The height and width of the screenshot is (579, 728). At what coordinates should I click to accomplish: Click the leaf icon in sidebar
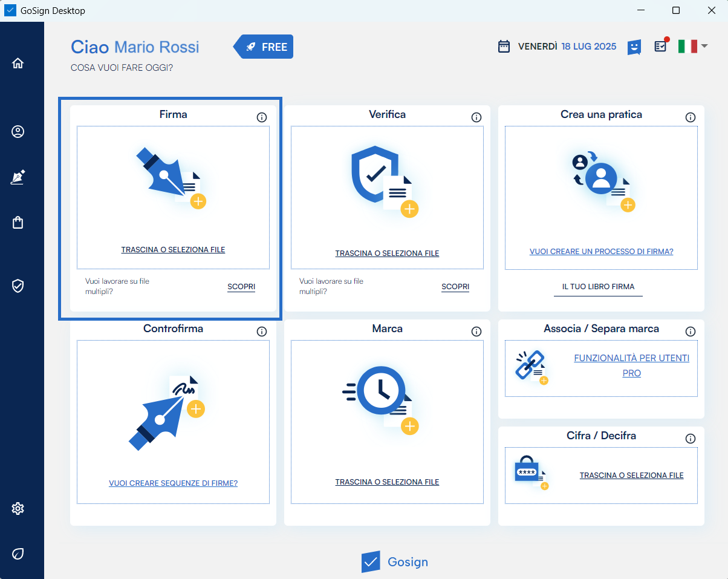point(18,554)
